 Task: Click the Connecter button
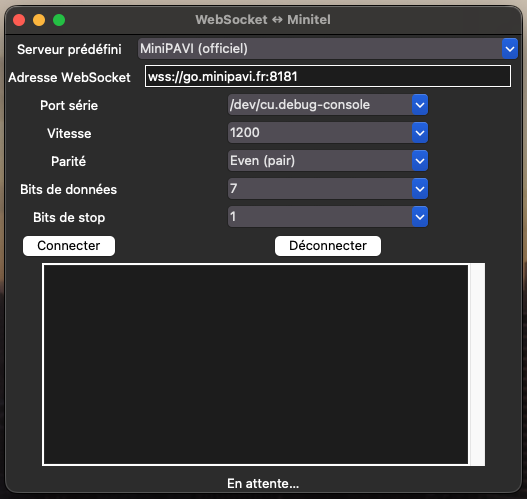69,246
